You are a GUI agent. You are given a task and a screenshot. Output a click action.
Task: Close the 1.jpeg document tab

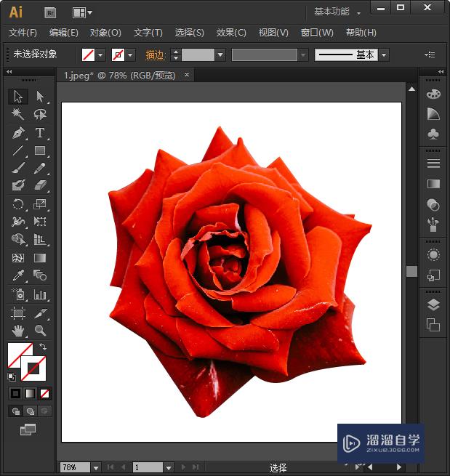187,74
